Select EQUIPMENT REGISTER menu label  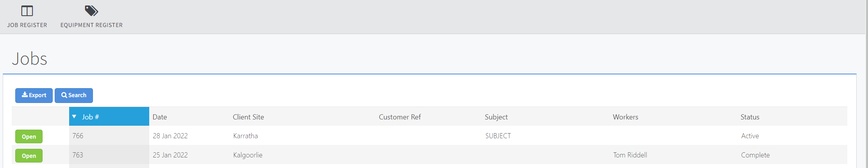pos(91,25)
